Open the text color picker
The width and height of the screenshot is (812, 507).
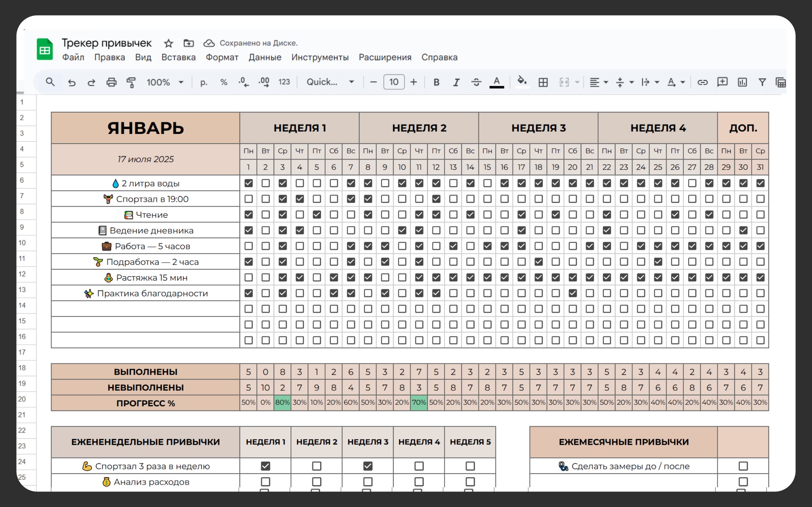496,82
